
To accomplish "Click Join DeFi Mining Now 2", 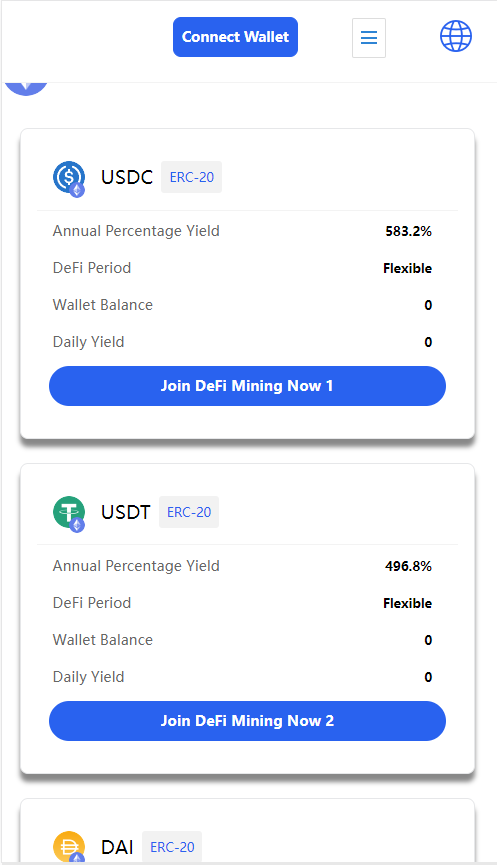I will coord(247,721).
